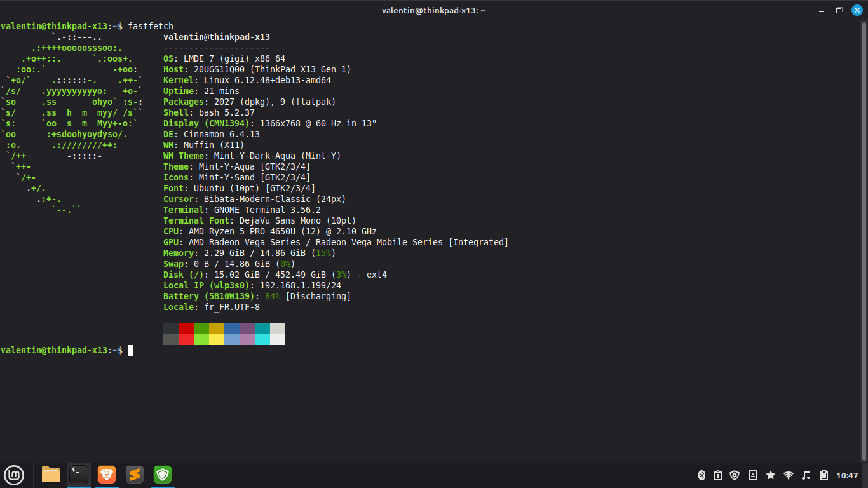Open Brave browser from the taskbar

click(x=107, y=475)
